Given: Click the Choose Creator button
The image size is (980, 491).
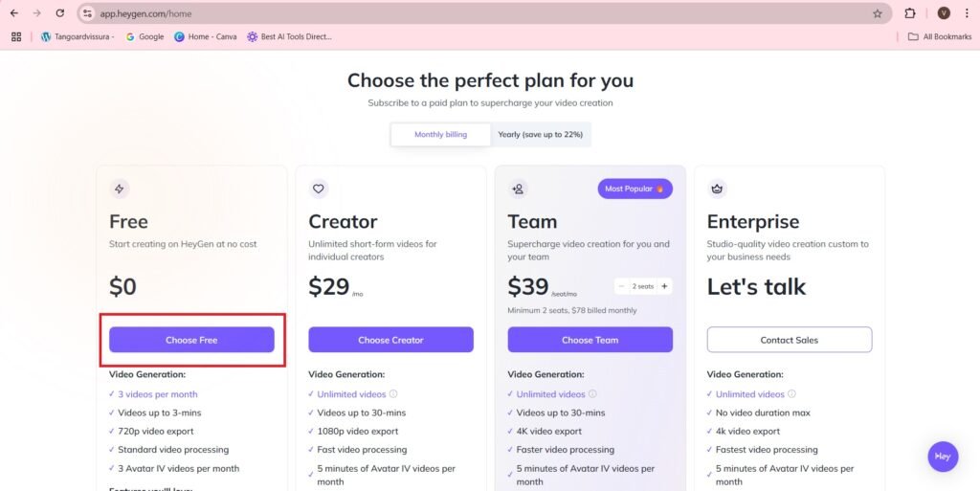Looking at the screenshot, I should (390, 340).
